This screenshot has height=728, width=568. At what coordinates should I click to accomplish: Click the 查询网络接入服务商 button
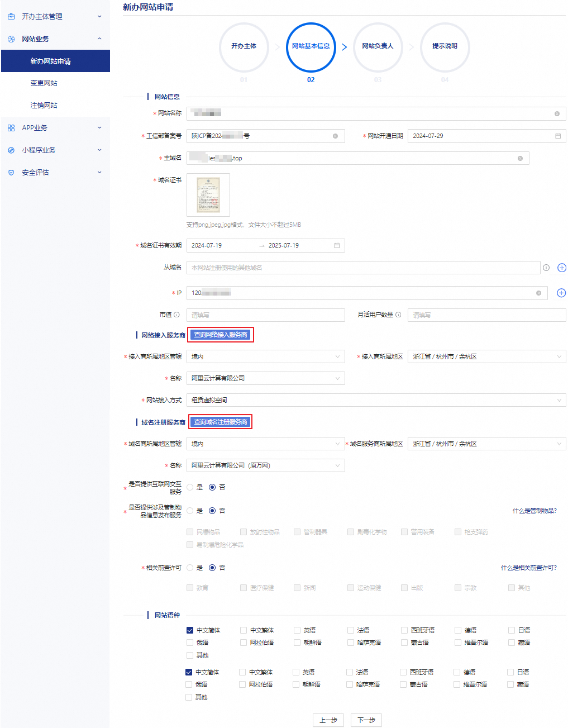(x=221, y=335)
